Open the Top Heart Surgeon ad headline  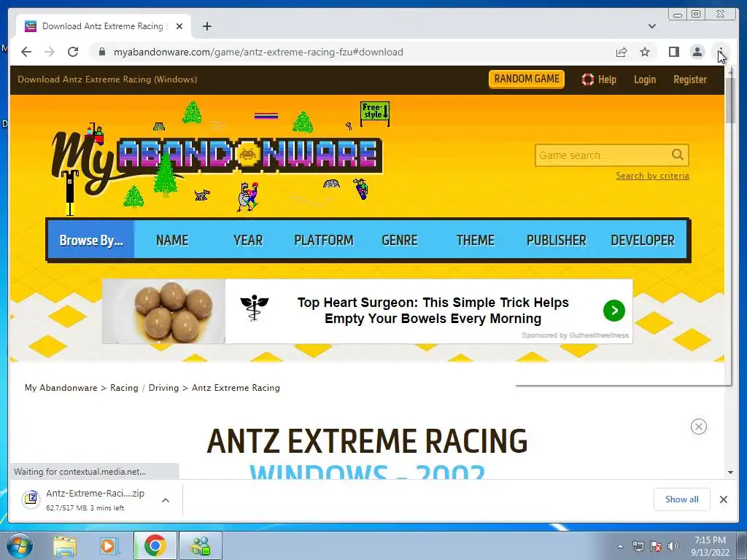(x=433, y=311)
